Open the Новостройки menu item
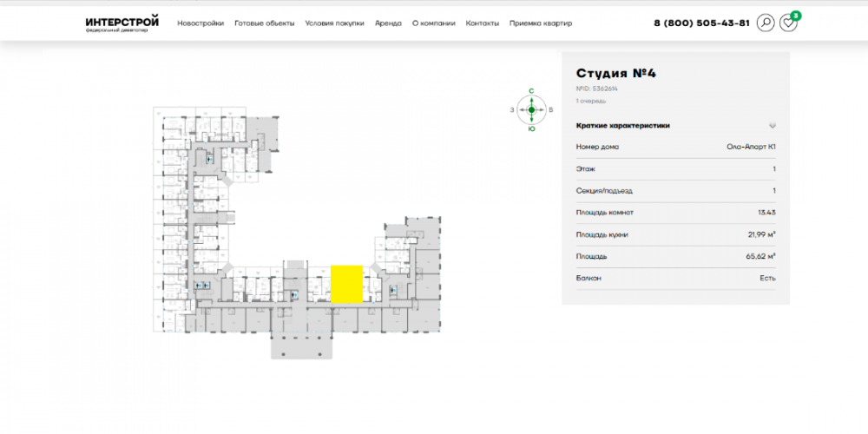 pos(201,23)
